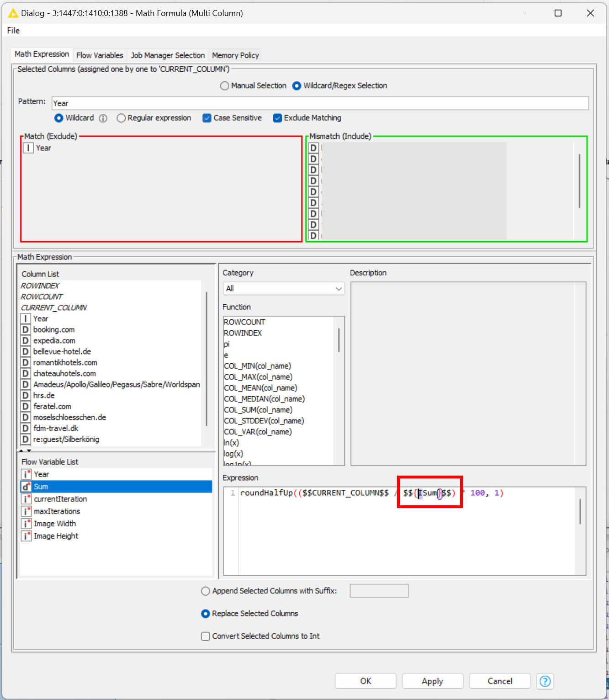Viewport: 609px width, 700px height.
Task: Click the D icon next to booking.com
Action: [x=26, y=329]
